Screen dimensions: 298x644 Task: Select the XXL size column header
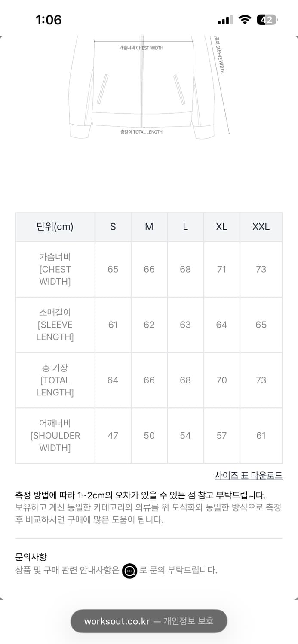261,227
